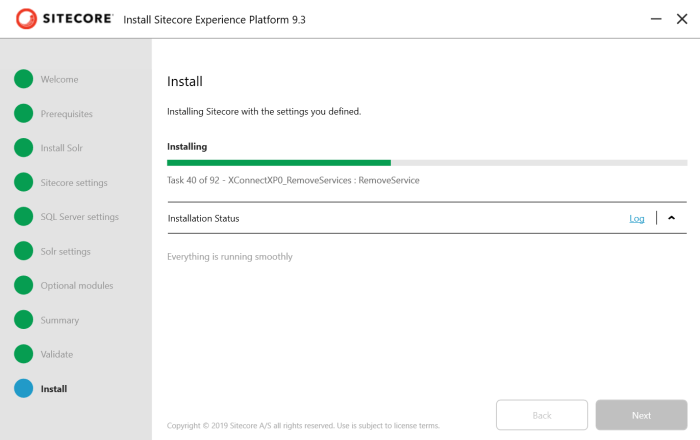Close the Sitecore installer window

[682, 19]
